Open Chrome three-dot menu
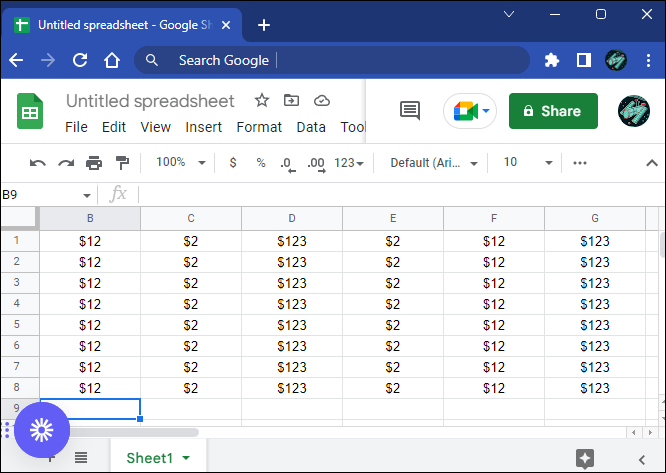 (x=648, y=60)
